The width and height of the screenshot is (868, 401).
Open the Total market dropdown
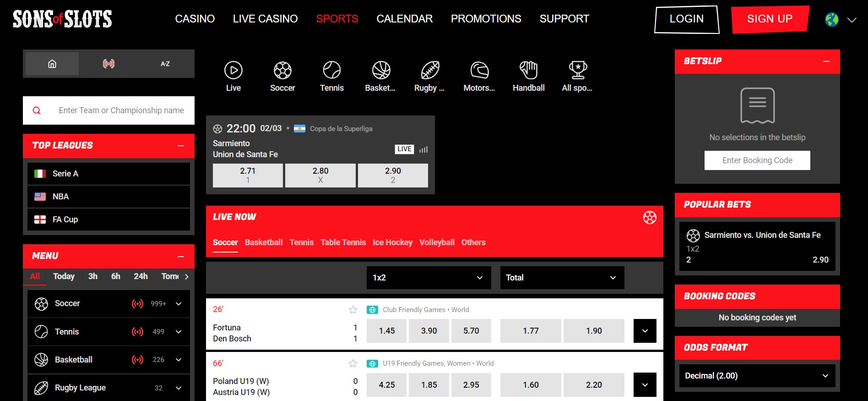point(562,278)
